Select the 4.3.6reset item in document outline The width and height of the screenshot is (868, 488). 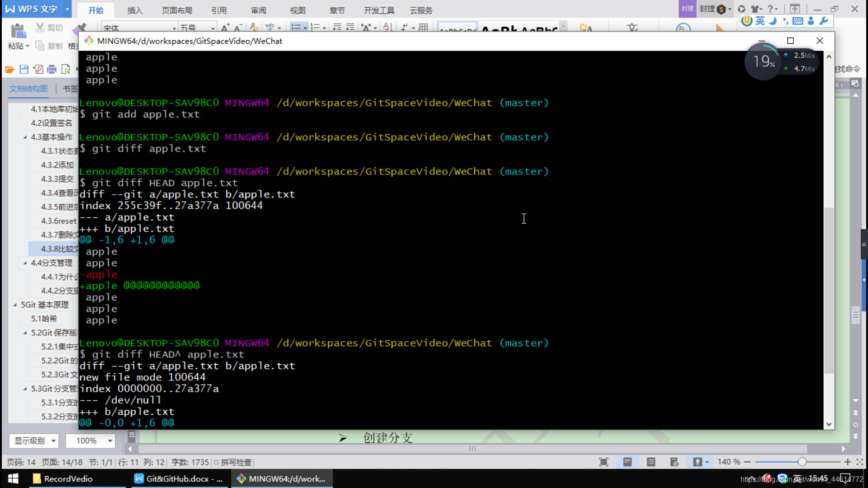[x=58, y=221]
